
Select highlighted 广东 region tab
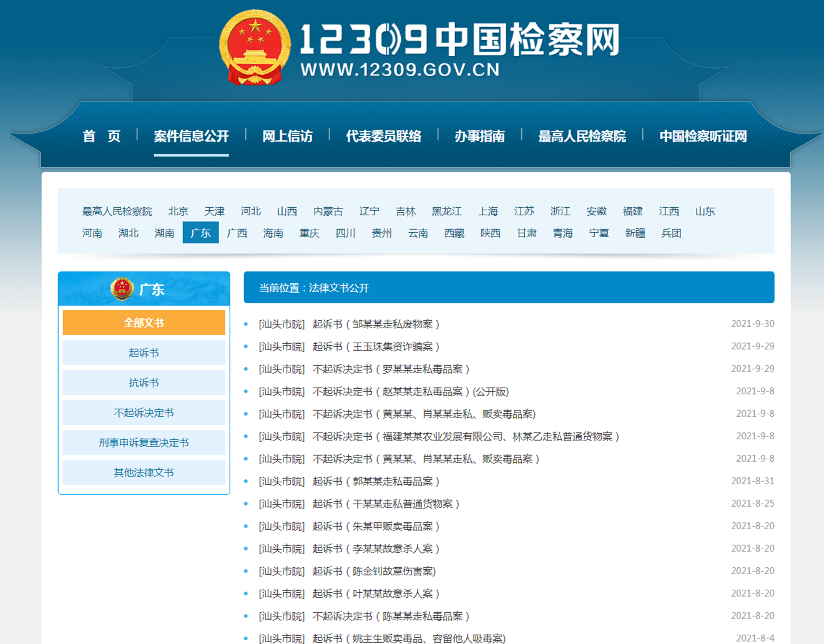(x=201, y=233)
